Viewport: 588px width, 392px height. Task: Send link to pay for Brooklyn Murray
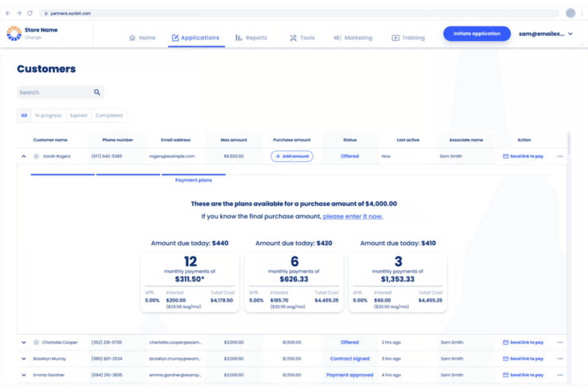523,359
